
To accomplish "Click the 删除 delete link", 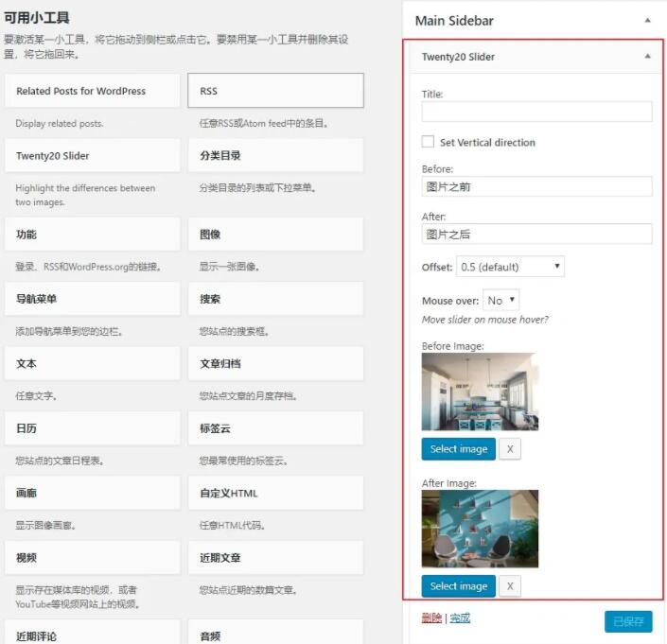I will pos(431,618).
